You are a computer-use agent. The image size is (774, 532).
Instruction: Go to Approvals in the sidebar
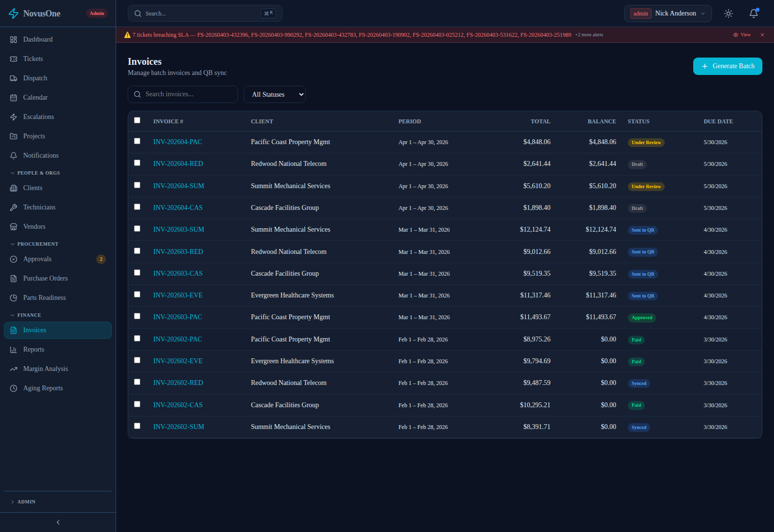(58, 259)
